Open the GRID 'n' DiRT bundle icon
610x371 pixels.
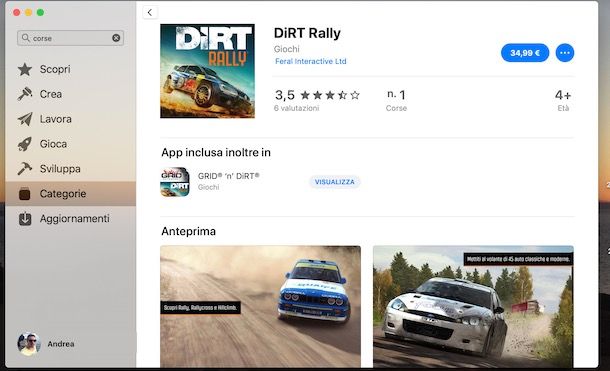tap(175, 182)
